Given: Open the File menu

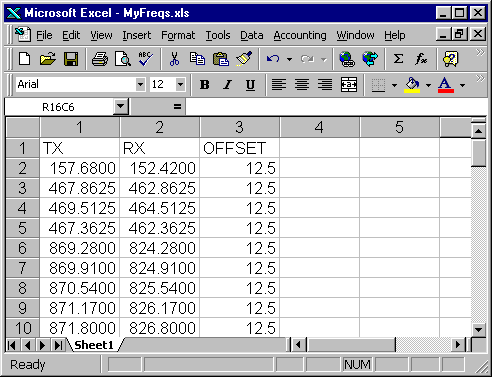Looking at the screenshot, I should (44, 35).
